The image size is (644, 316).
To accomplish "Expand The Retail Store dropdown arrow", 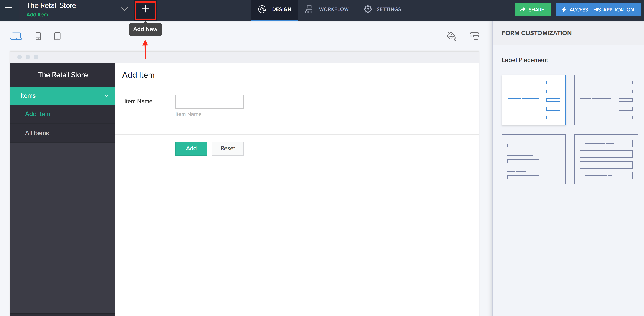I will 124,9.
